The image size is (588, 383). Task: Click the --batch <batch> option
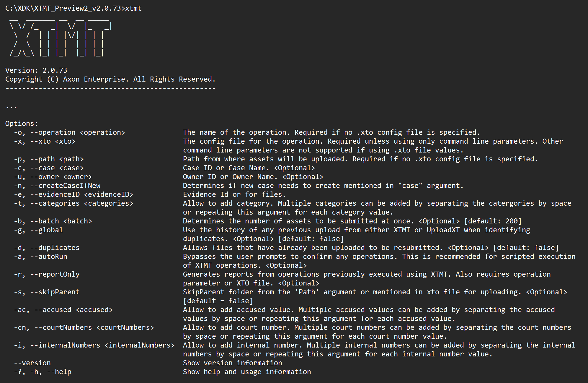point(61,221)
